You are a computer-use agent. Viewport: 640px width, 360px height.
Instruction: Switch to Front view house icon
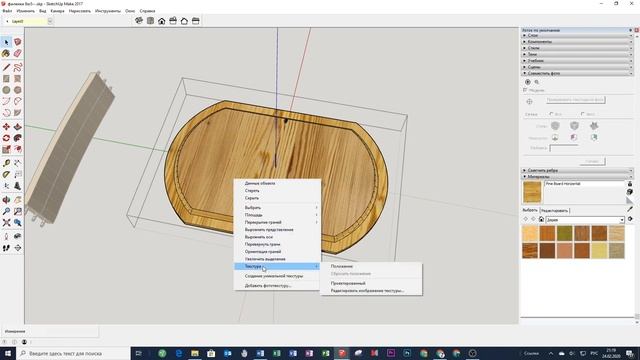162,21
